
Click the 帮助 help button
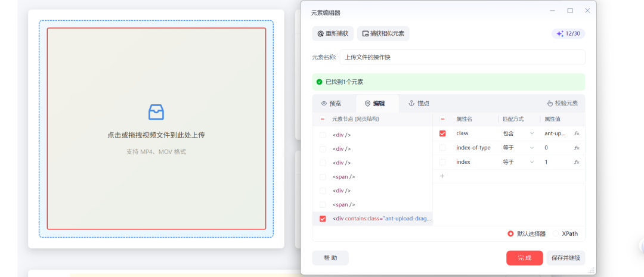pyautogui.click(x=330, y=258)
